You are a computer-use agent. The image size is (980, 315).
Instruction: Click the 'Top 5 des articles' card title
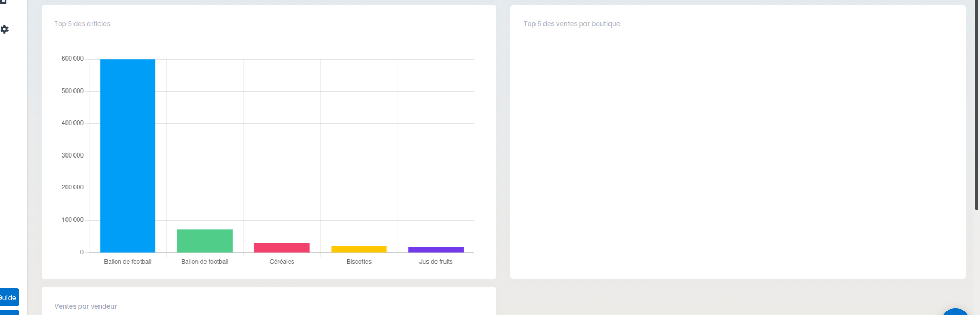(82, 24)
